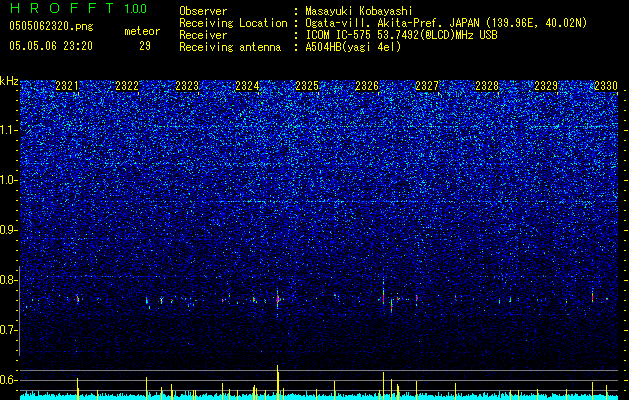Viewport: 629px width, 400px height.
Task: Click the 2330 time marker
Action: (606, 86)
